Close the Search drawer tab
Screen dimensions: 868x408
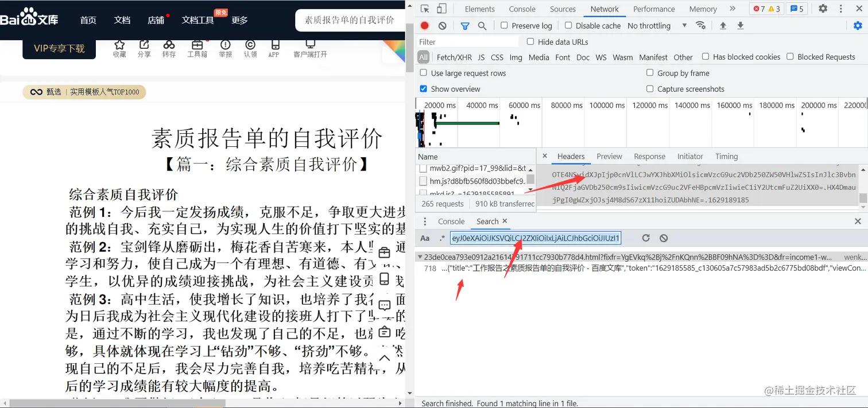tap(505, 221)
